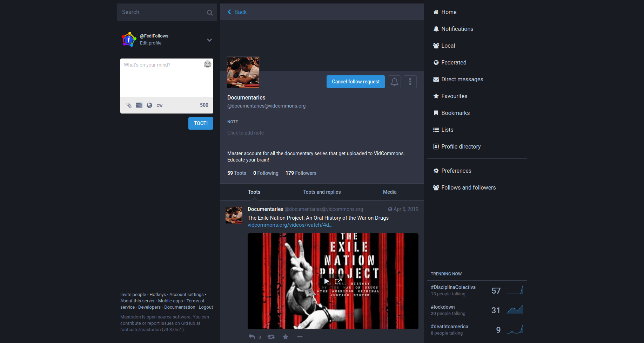Open Home in the navigation
644x343 pixels.
pyautogui.click(x=445, y=12)
